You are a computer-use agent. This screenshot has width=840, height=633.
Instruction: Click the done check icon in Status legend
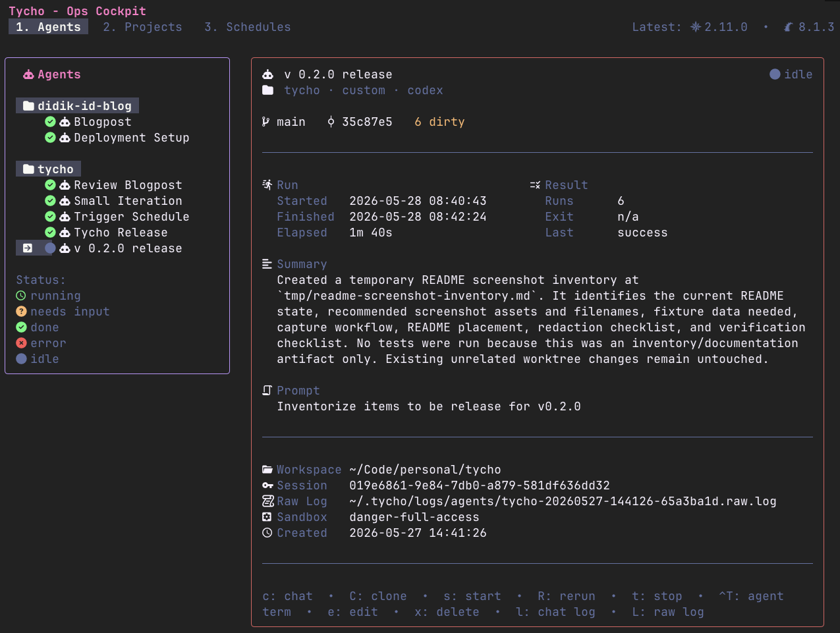(21, 327)
